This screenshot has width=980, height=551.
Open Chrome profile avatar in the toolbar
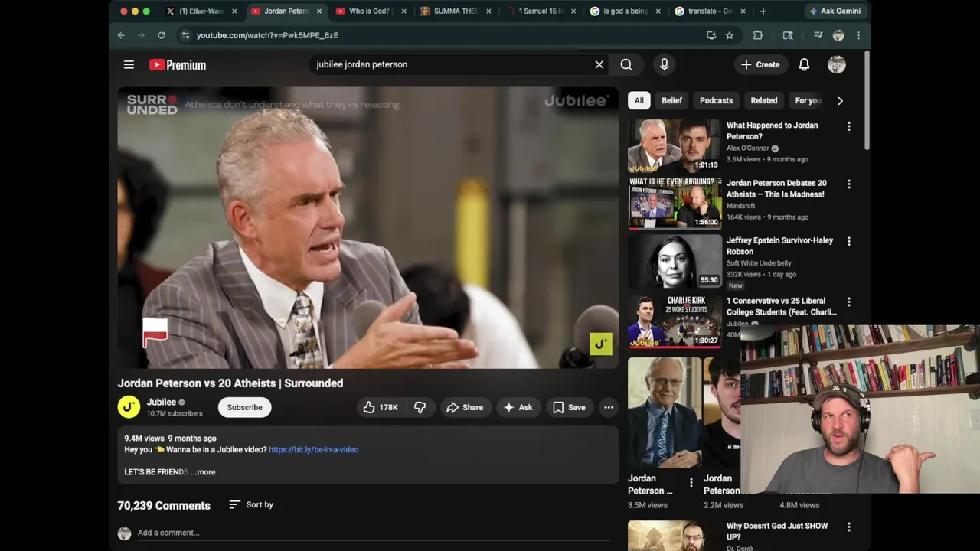tap(838, 35)
